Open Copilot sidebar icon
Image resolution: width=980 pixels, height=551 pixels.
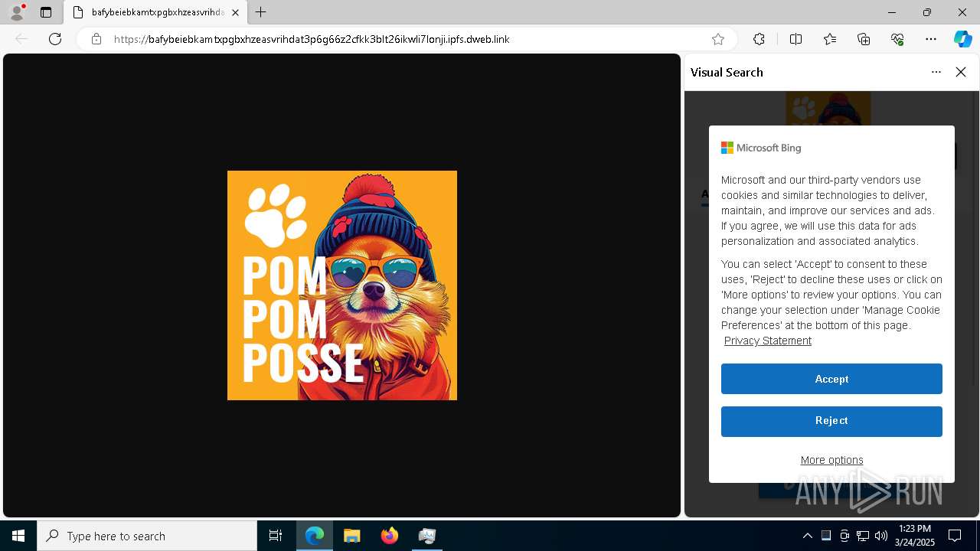pyautogui.click(x=963, y=39)
